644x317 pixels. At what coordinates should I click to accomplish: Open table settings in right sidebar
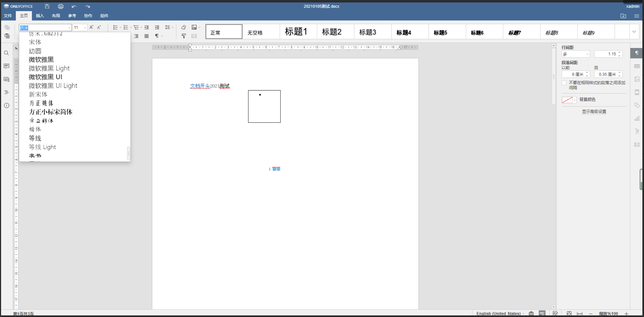pyautogui.click(x=637, y=66)
